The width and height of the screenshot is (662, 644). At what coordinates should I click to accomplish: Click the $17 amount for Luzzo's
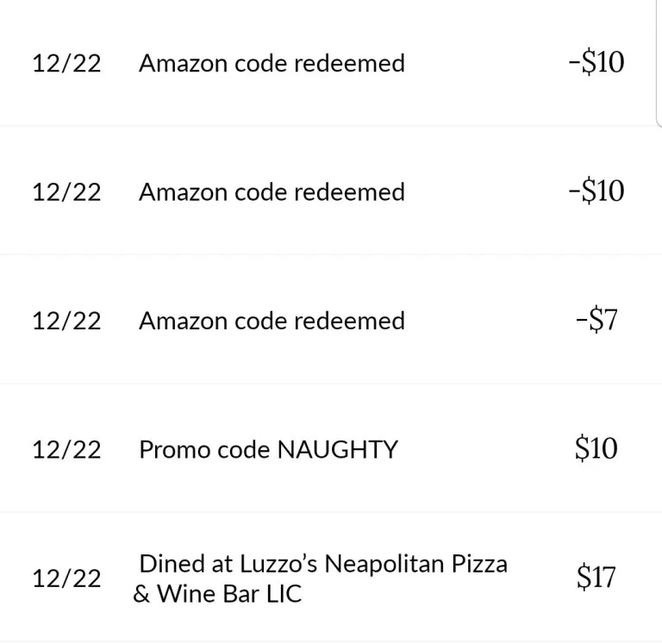[596, 578]
